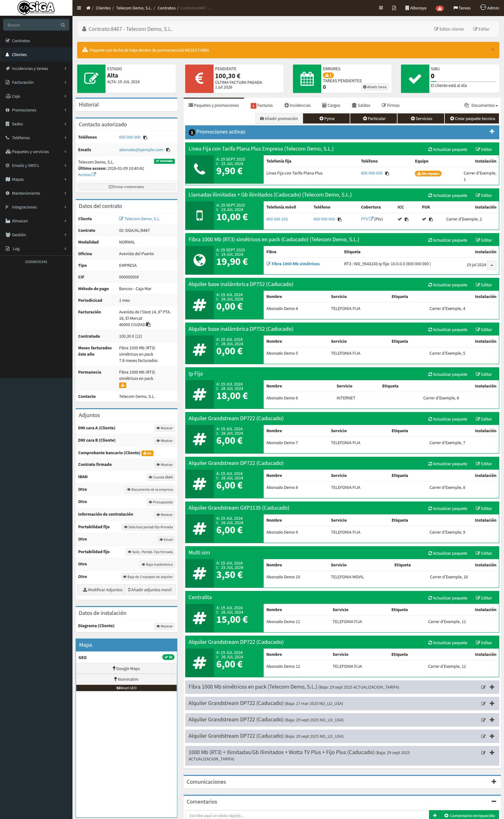Reactivate the cancelled 1000 Mb (RT3) Wotta TV package with plus
This screenshot has height=819, width=504.
pyautogui.click(x=492, y=753)
